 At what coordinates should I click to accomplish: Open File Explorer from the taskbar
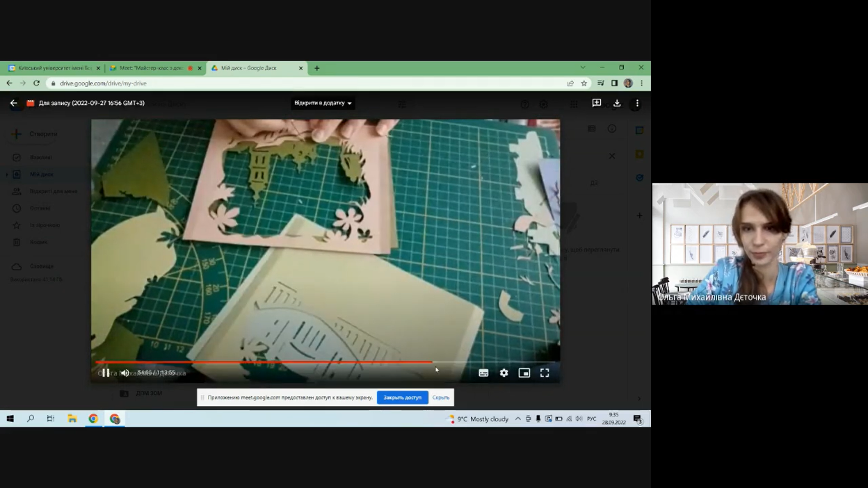[72, 418]
